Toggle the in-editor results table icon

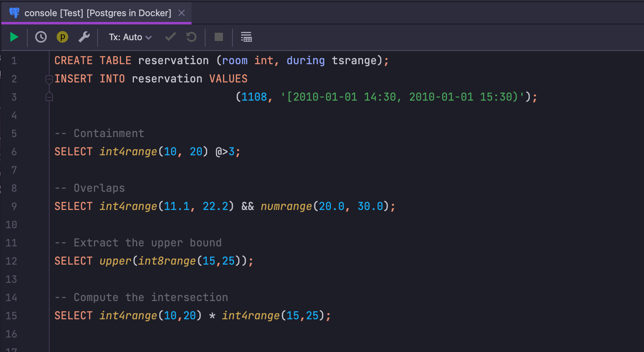[246, 37]
